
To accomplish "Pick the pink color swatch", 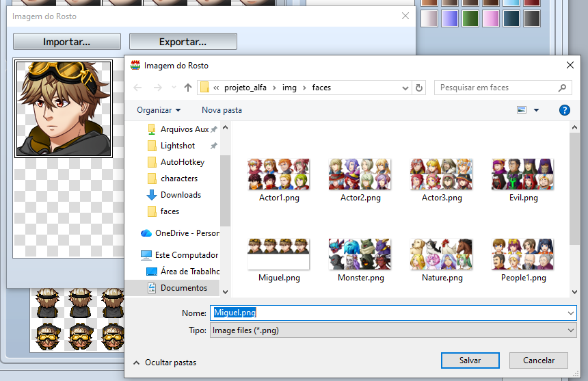I will (490, 18).
